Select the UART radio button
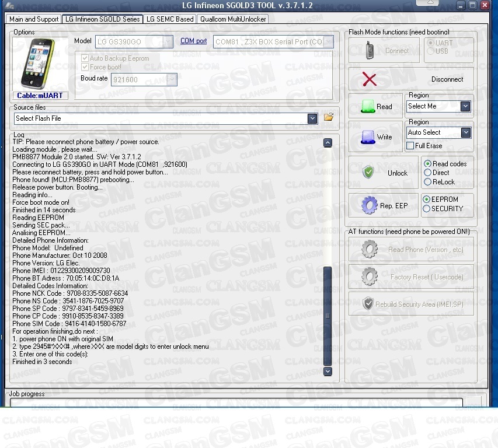Image resolution: width=498 pixels, height=448 pixels. 431,43
